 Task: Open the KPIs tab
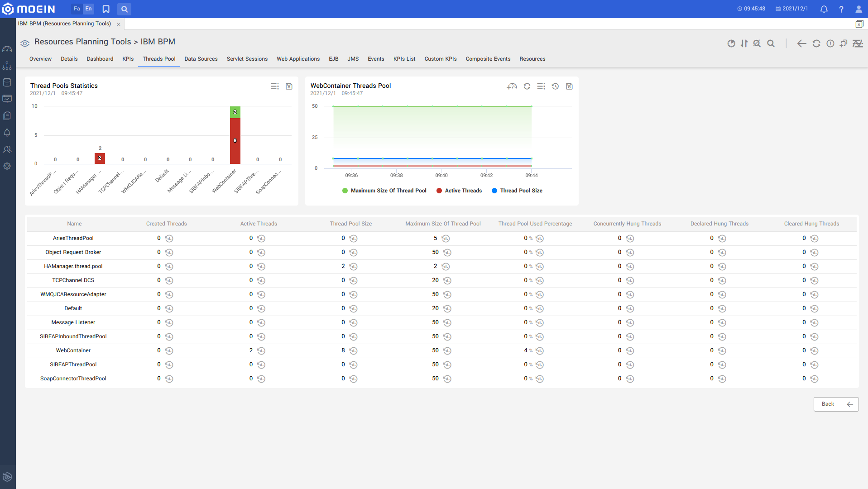[128, 59]
